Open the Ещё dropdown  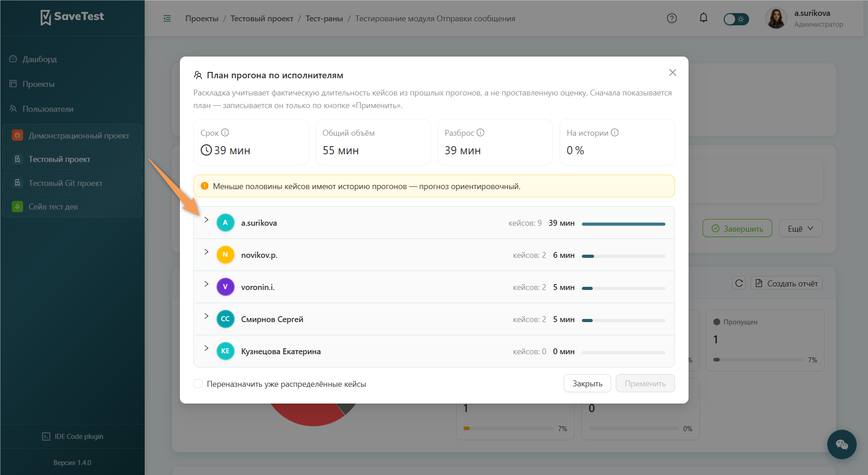pyautogui.click(x=800, y=228)
